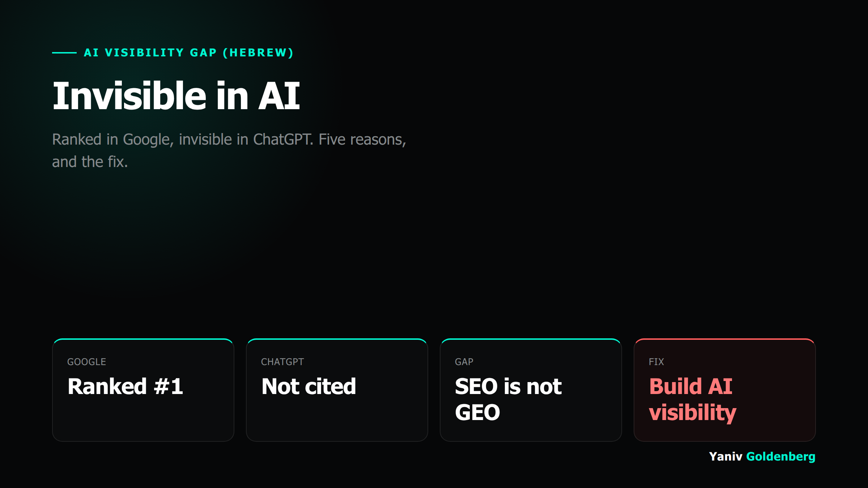Viewport: 868px width, 488px height.
Task: Click the Not cited text
Action: coord(309,386)
